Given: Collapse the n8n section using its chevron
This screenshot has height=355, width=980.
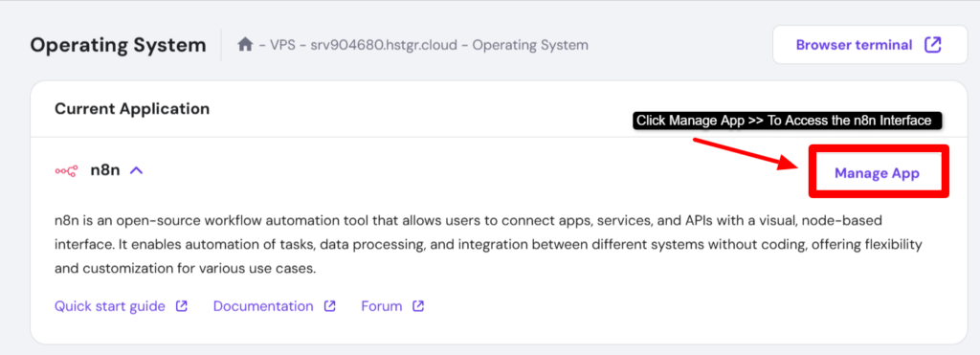Looking at the screenshot, I should pos(137,170).
